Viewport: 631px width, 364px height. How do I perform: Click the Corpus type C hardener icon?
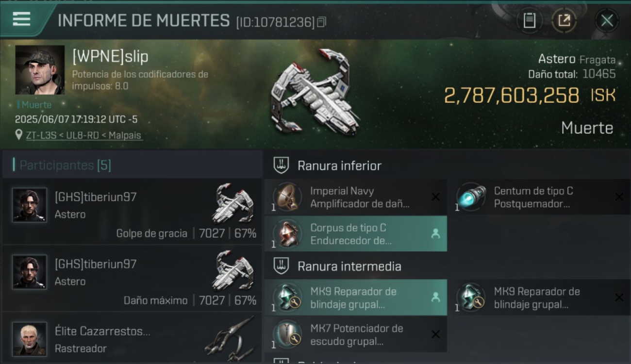[287, 233]
